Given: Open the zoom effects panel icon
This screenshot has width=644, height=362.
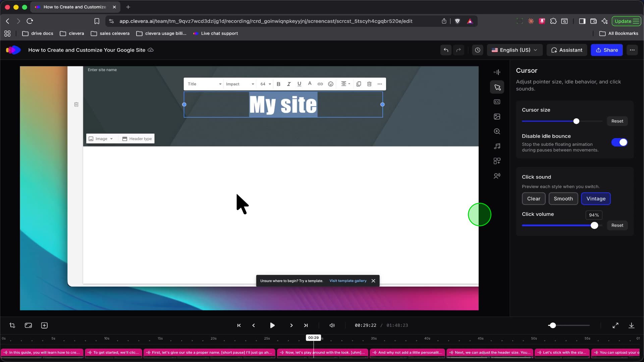Looking at the screenshot, I should 497,131.
